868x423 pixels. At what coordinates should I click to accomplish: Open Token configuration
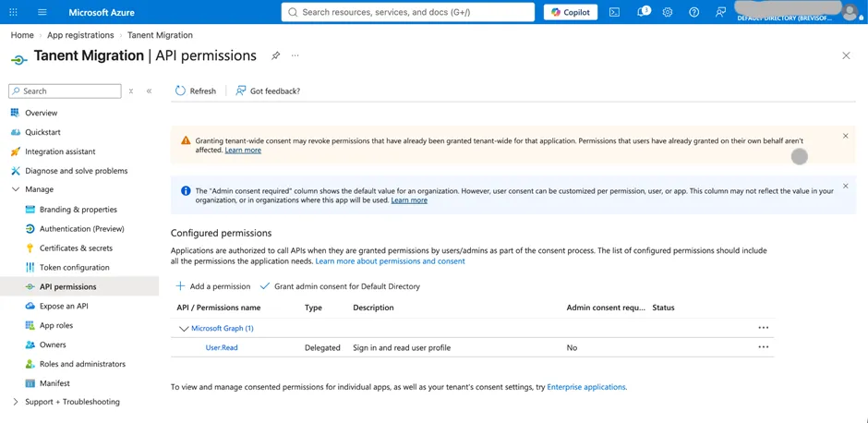pyautogui.click(x=74, y=268)
